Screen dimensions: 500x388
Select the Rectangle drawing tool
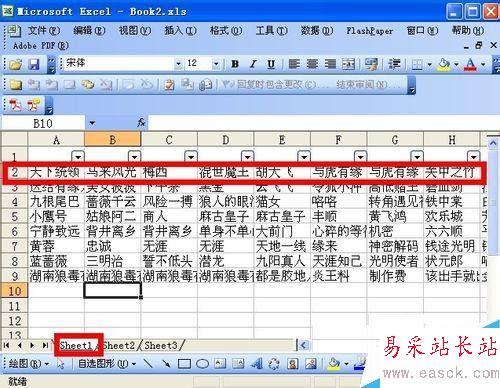pyautogui.click(x=184, y=364)
